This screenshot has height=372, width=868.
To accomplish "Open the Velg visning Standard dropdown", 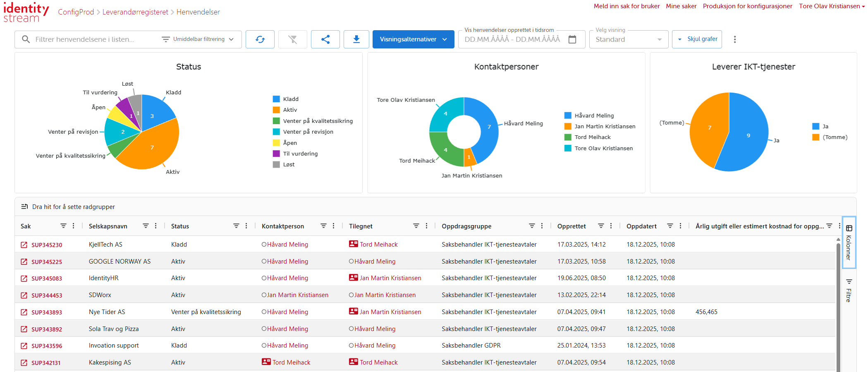I will 628,39.
